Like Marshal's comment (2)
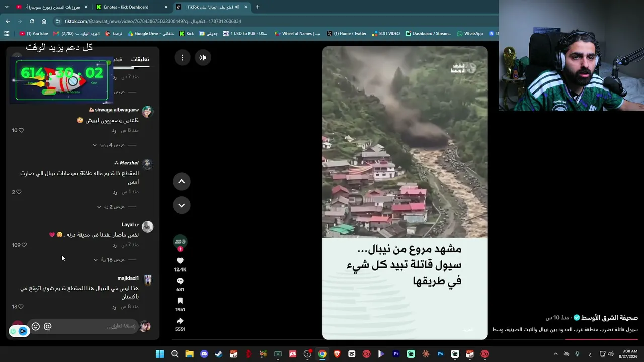 coord(19,192)
